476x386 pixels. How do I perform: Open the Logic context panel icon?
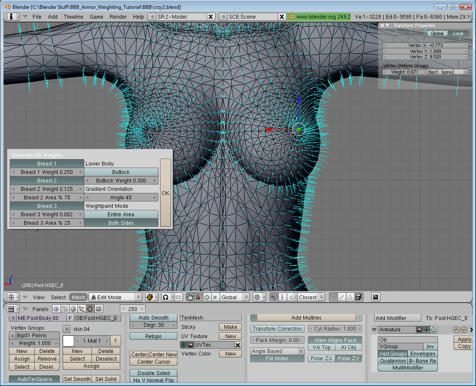(x=56, y=309)
